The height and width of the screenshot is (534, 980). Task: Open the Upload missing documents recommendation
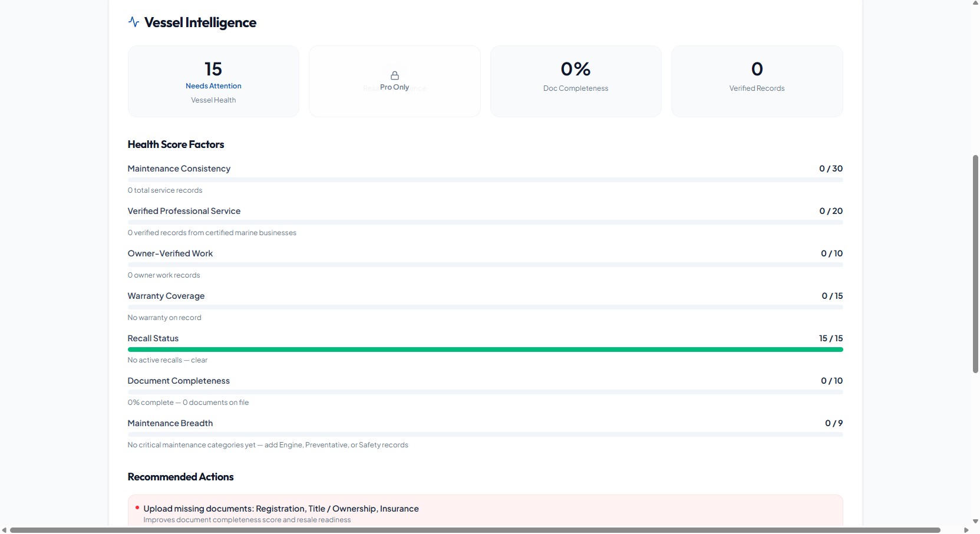point(486,511)
